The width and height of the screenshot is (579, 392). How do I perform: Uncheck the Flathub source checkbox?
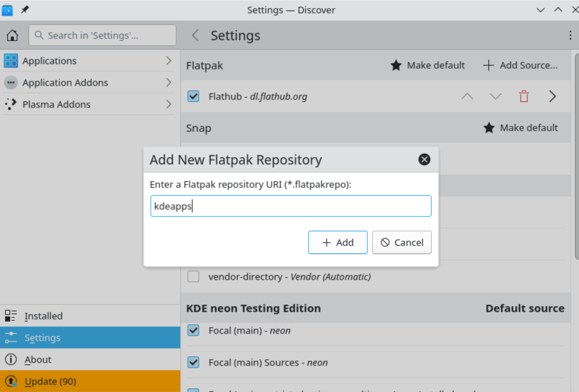click(x=193, y=96)
